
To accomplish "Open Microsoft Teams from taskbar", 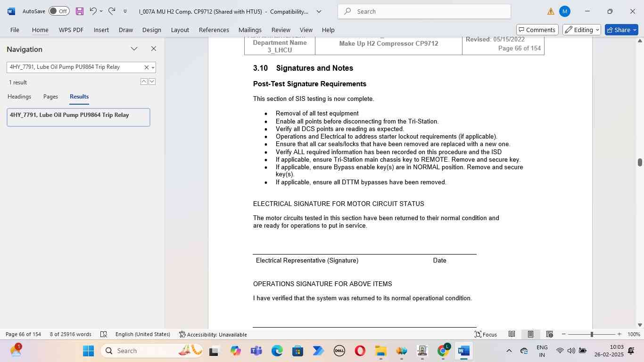I will point(256,351).
